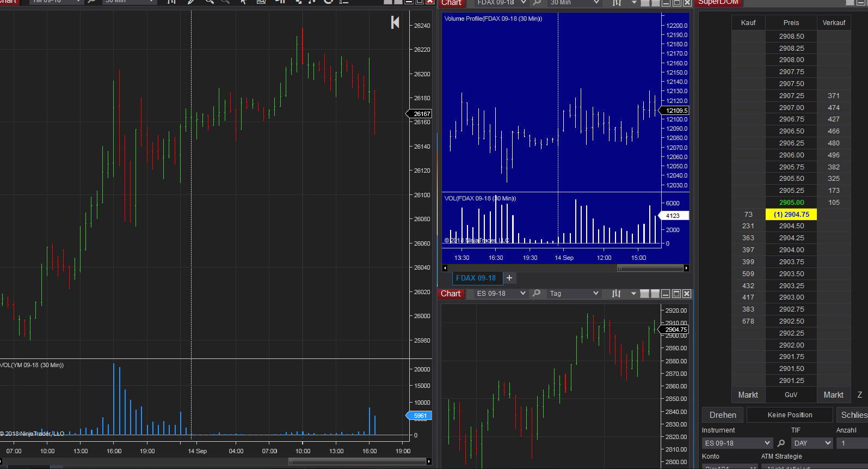
Task: Click Markt button under Kauf column
Action: pyautogui.click(x=748, y=395)
